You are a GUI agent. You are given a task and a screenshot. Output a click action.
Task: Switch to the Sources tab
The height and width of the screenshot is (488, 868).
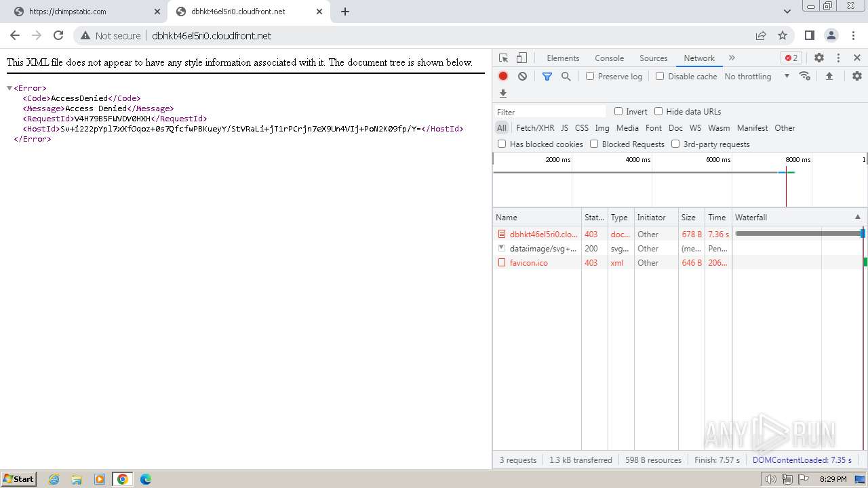coord(653,58)
